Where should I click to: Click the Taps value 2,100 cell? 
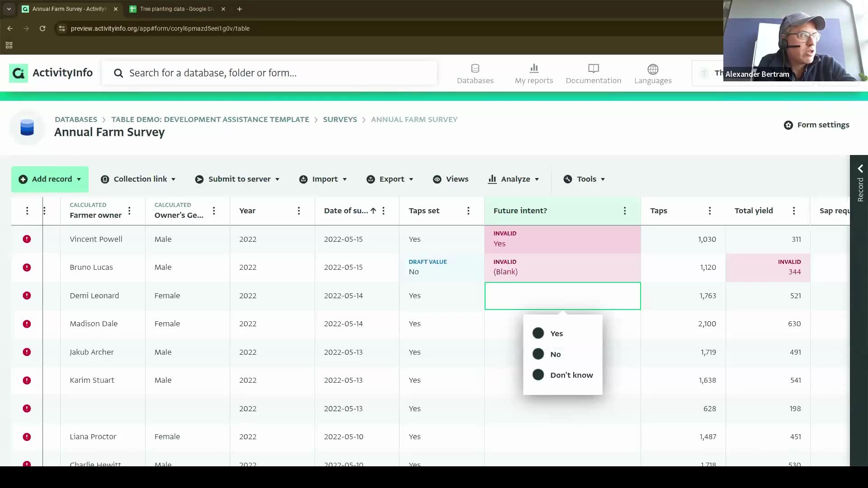tap(683, 324)
